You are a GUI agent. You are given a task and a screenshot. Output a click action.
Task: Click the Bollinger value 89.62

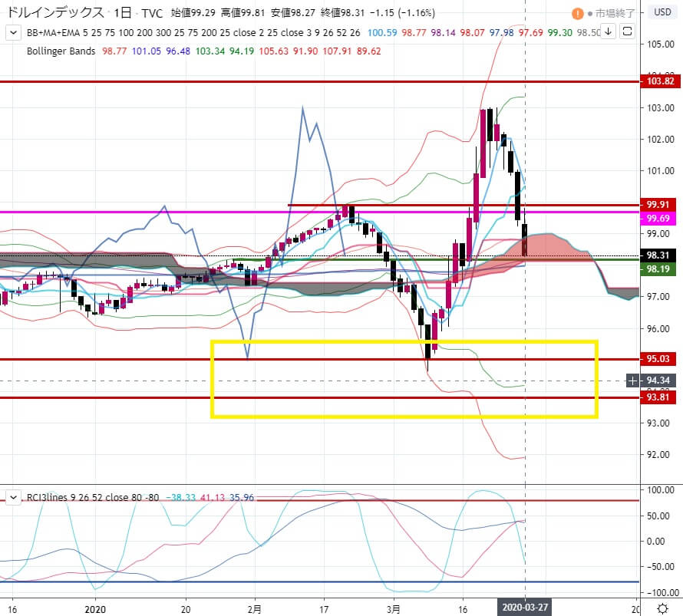368,51
